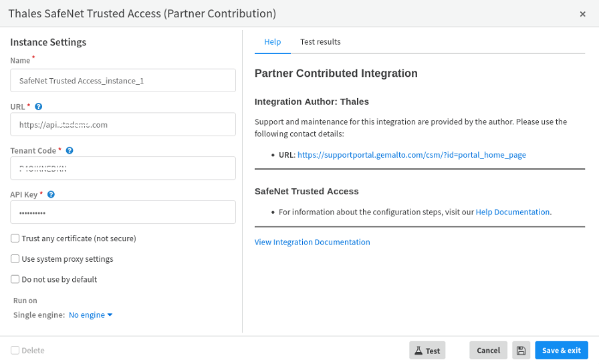This screenshot has width=599, height=364.
Task: Close the integration settings dialog
Action: [583, 14]
